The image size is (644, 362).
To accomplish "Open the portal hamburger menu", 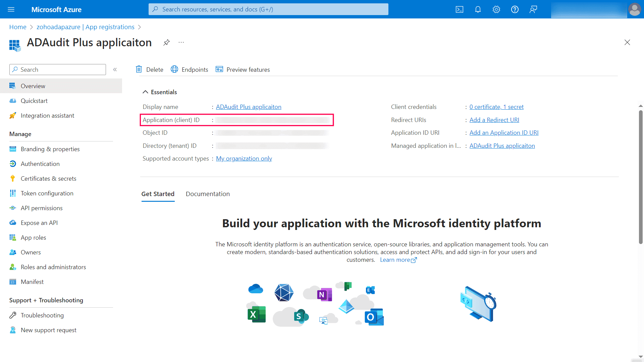I will pos(11,9).
